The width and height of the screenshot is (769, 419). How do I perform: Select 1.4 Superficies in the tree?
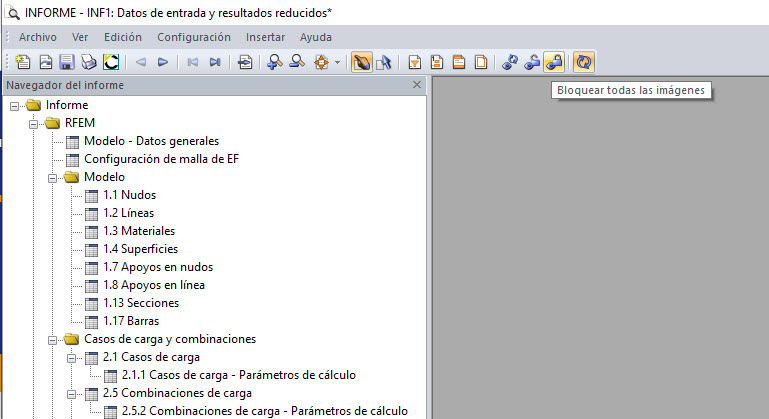pyautogui.click(x=140, y=249)
